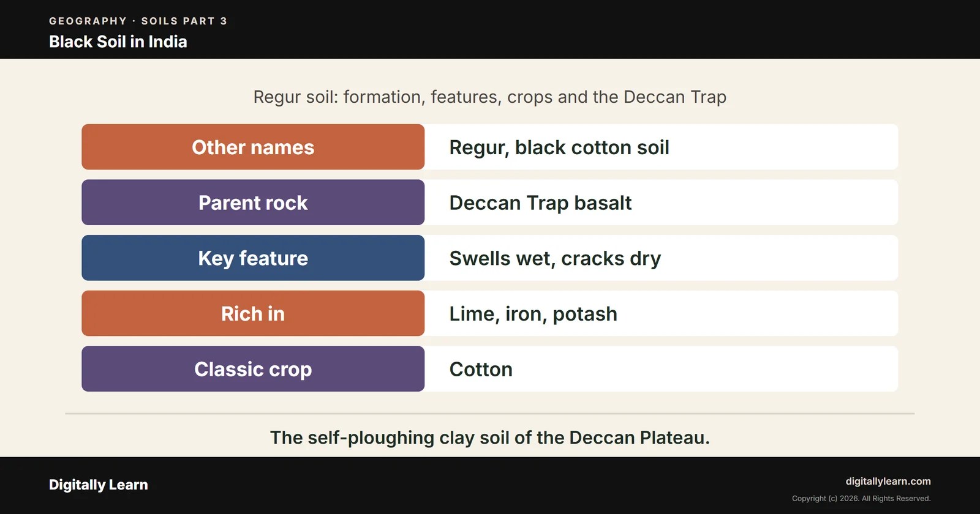Click the self-ploughing clay soil caption
The width and height of the screenshot is (980, 514).
pyautogui.click(x=490, y=438)
